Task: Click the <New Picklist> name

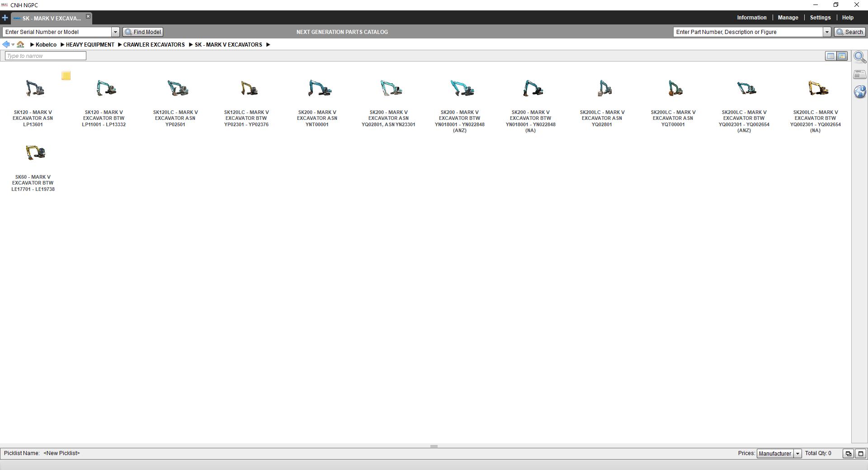Action: pos(61,453)
